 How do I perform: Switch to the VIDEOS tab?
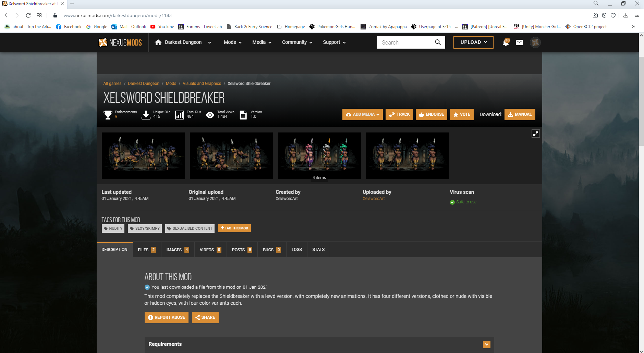[210, 250]
